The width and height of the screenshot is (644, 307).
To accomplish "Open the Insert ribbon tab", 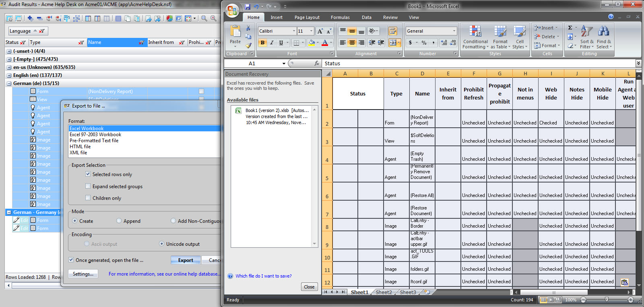I will pyautogui.click(x=277, y=17).
